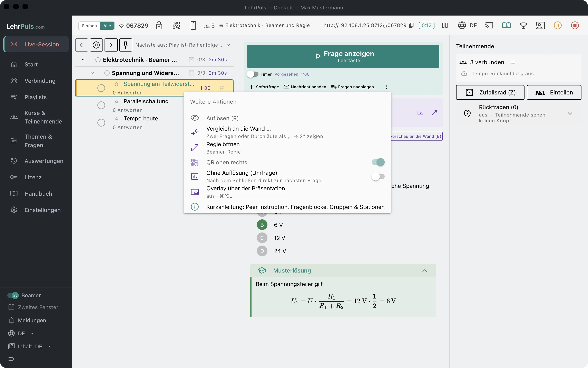Viewport: 588px width, 368px height.
Task: Click the pin icon button
Action: (x=126, y=45)
